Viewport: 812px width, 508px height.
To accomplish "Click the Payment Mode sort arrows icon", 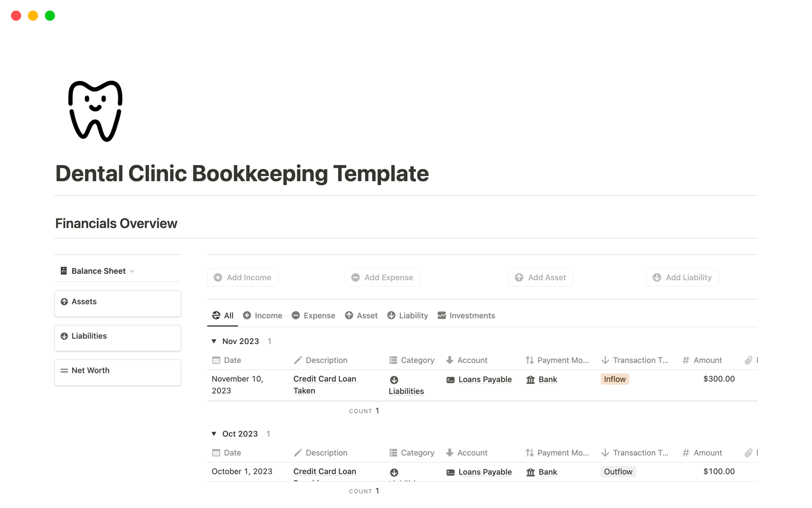I will [529, 360].
